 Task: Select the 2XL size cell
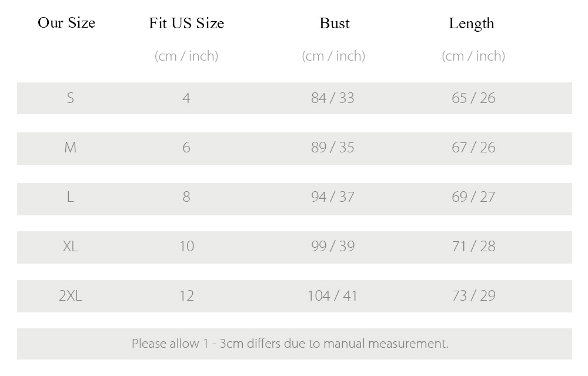[70, 296]
